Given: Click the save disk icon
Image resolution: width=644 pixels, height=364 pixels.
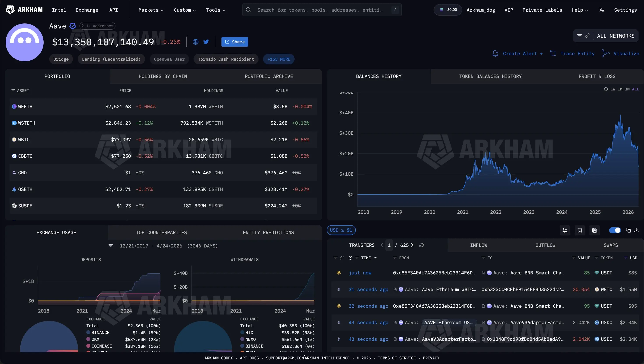Looking at the screenshot, I should (594, 230).
